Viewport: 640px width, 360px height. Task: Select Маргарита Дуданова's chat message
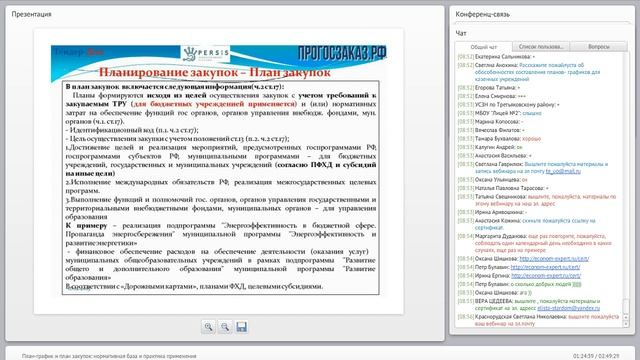coord(539,243)
